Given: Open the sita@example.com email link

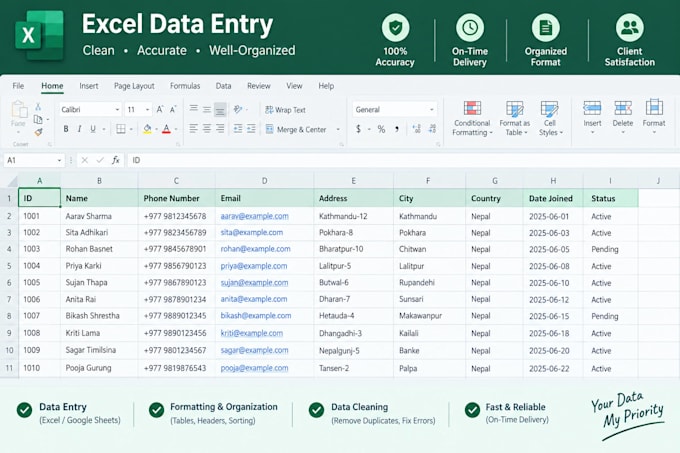Looking at the screenshot, I should (x=252, y=232).
